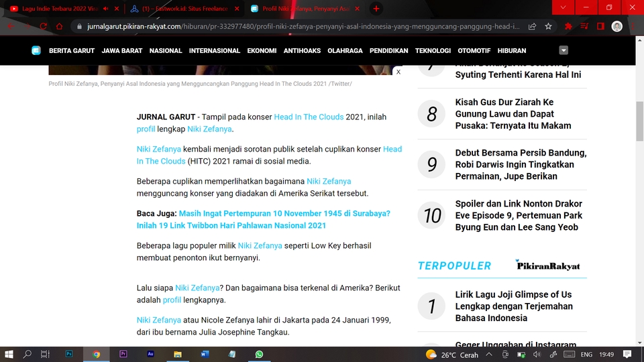Image resolution: width=644 pixels, height=362 pixels.
Task: Open Windows taskbar search
Action: coord(27,354)
